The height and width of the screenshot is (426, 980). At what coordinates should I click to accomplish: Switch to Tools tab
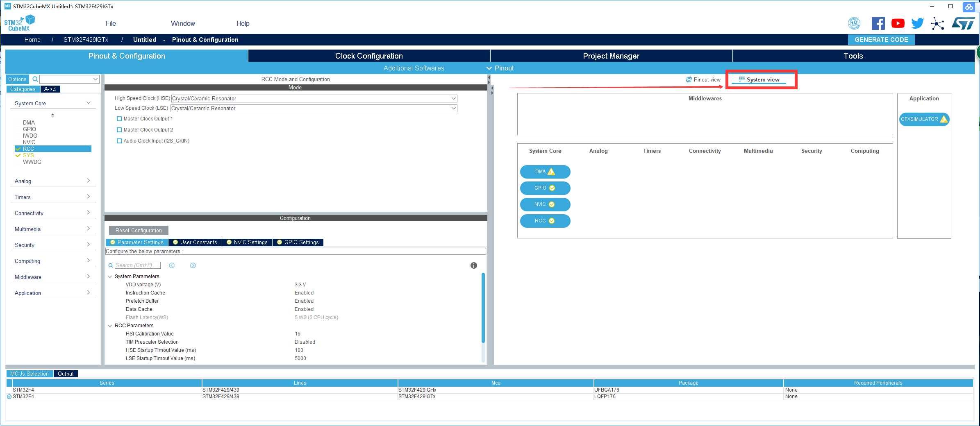[x=853, y=56]
